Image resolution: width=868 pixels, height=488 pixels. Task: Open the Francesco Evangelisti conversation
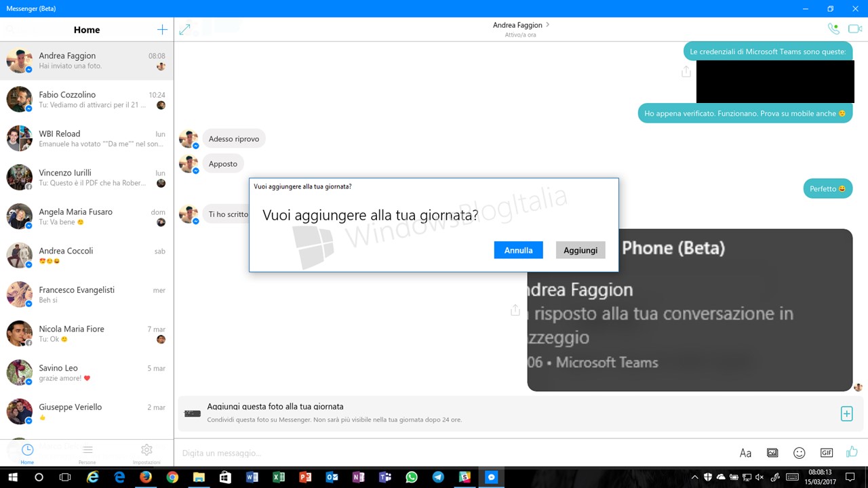(x=87, y=294)
